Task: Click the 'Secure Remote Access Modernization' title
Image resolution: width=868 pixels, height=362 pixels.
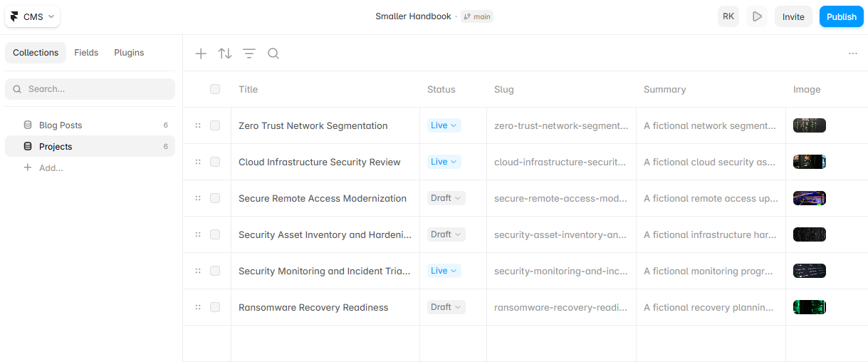Action: pyautogui.click(x=323, y=198)
